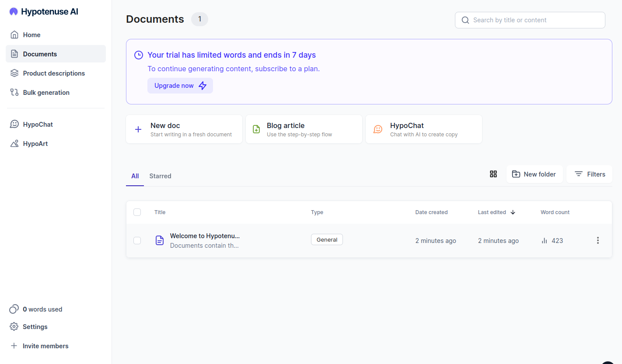The width and height of the screenshot is (622, 364).
Task: Open the word count chart icon on document row
Action: tap(544, 240)
